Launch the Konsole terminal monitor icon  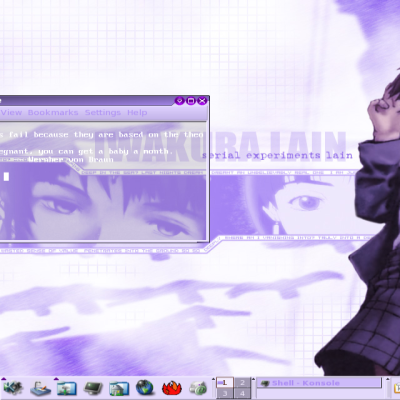[x=93, y=388]
